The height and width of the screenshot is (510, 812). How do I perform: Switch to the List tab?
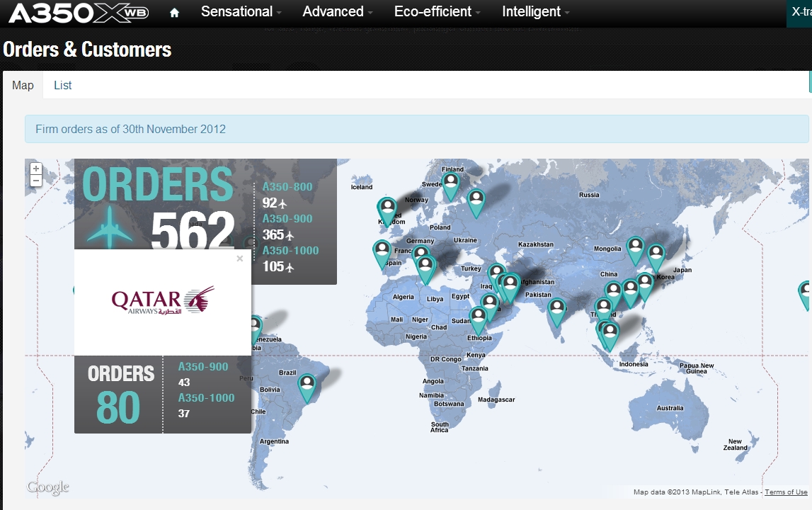pyautogui.click(x=63, y=86)
